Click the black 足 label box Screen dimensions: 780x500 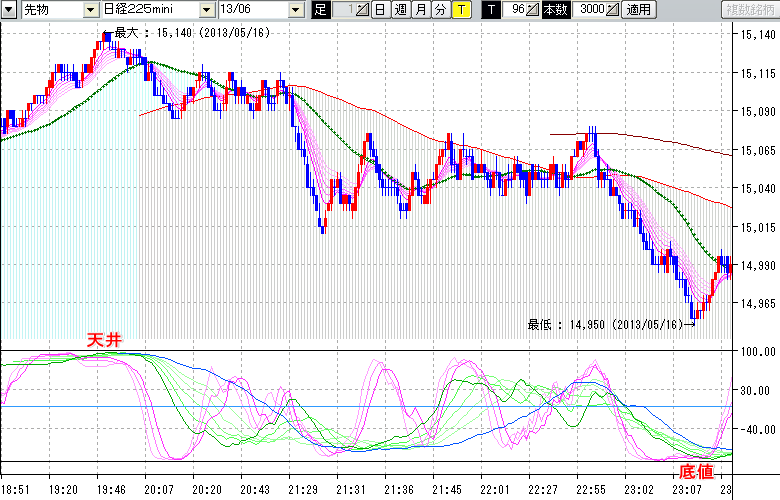click(320, 9)
